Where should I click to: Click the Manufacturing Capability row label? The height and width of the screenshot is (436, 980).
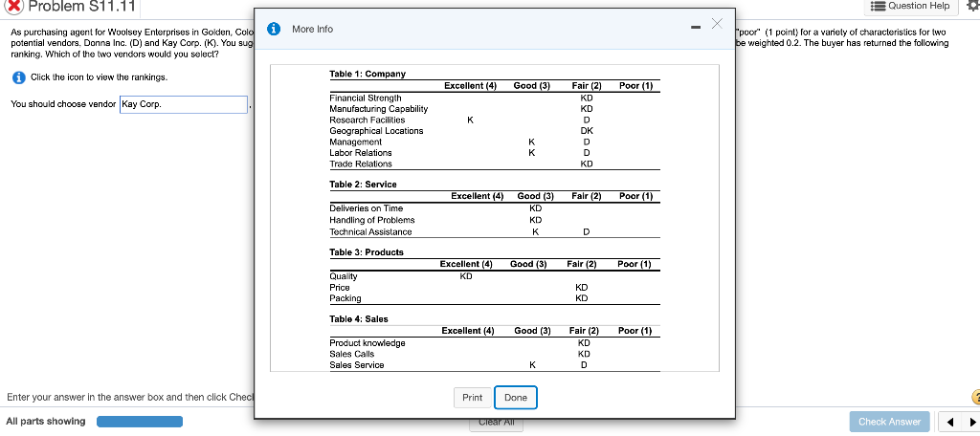[379, 109]
